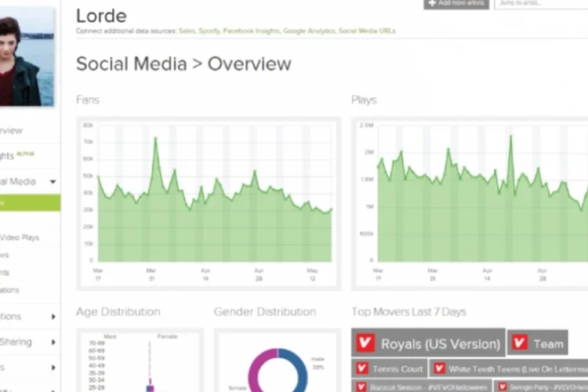
Task: Open the Facebook Insights data source link
Action: coord(251,31)
